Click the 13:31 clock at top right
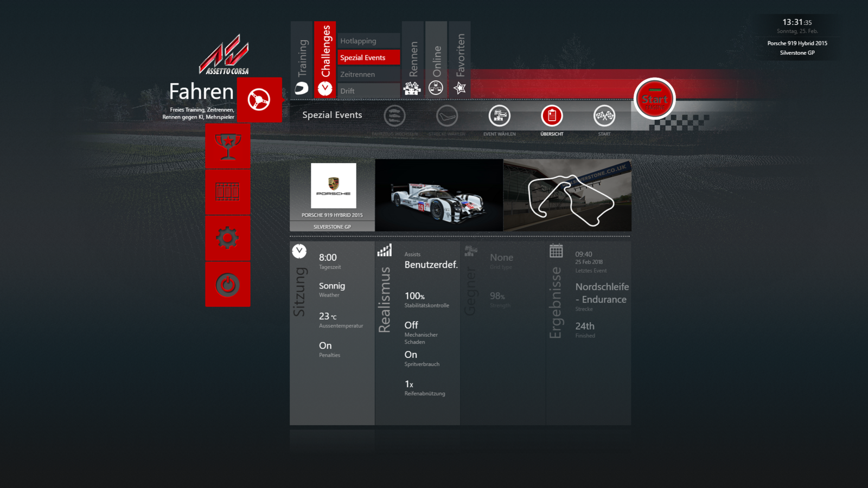This screenshot has width=868, height=488. tap(797, 22)
